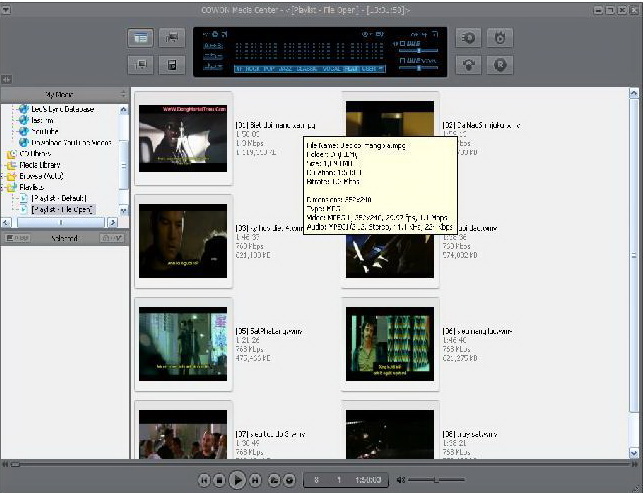Click the button left of the R button
643x493 pixels.
click(x=469, y=65)
